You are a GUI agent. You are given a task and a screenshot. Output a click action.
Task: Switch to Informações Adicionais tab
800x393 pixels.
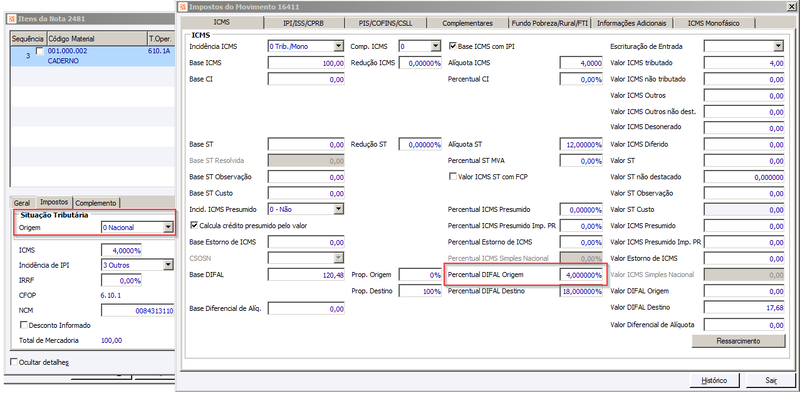632,23
